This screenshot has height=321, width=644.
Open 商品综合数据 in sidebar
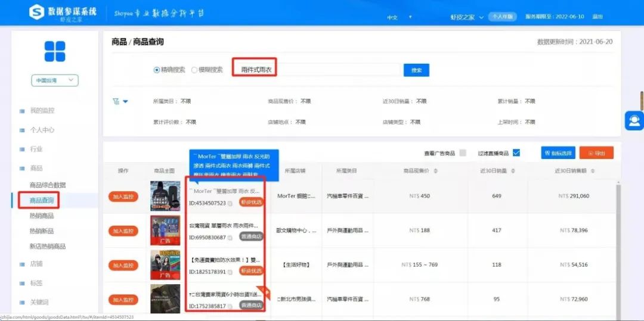click(x=48, y=185)
